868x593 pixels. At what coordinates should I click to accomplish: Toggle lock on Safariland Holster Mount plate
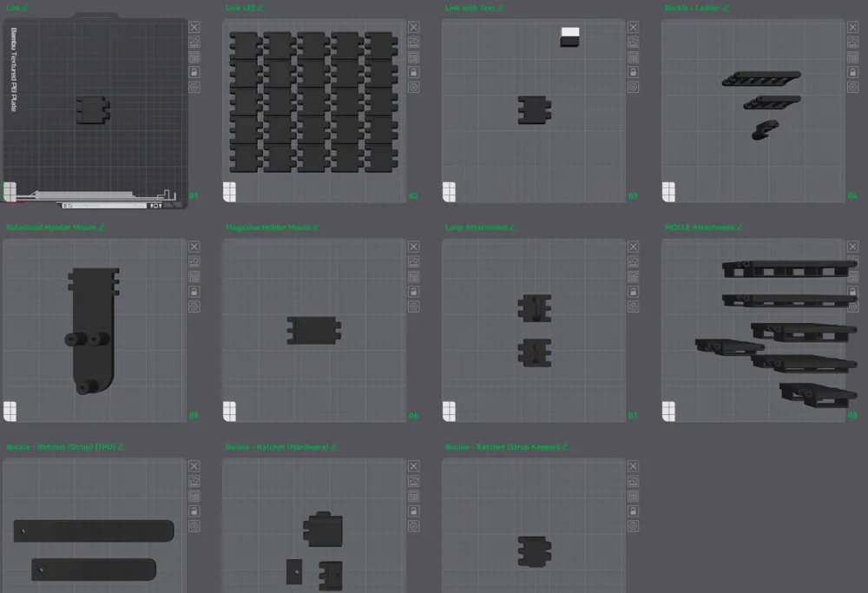point(194,291)
